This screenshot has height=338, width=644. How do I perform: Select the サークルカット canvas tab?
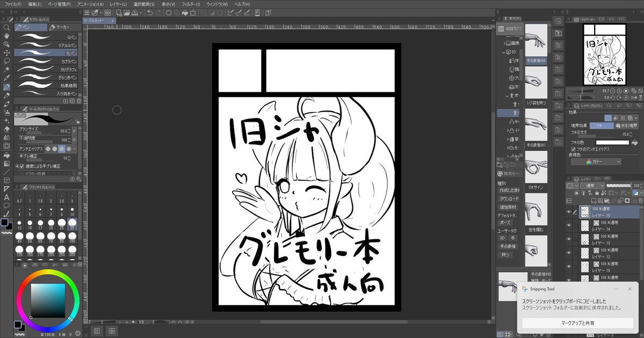[99, 21]
